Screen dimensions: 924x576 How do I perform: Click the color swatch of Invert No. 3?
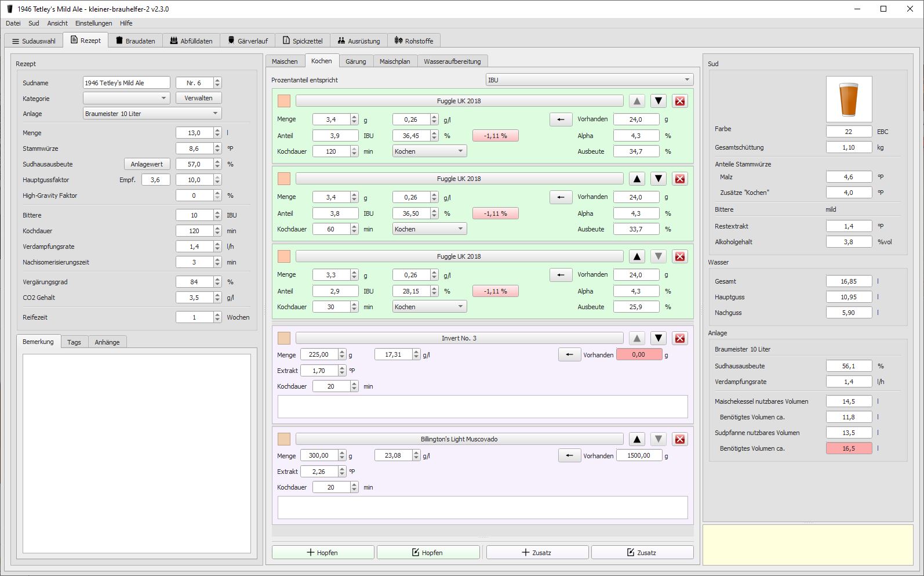click(x=283, y=338)
